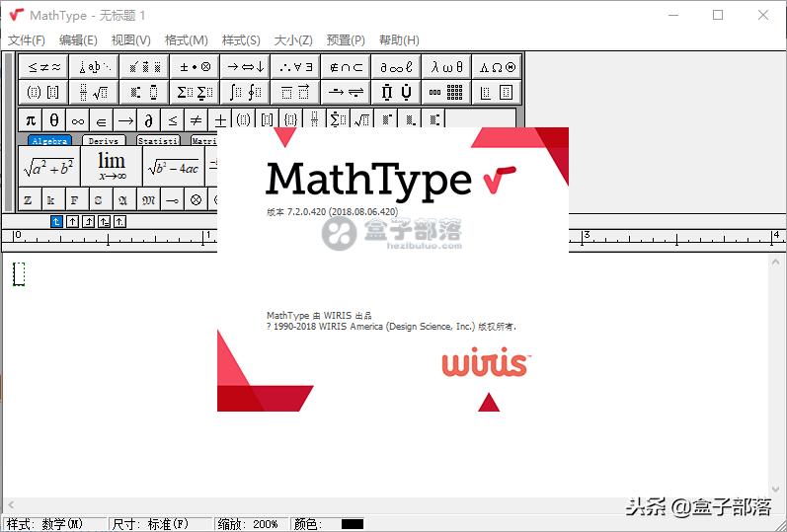Insert the not-equal symbol from small bar
This screenshot has width=787, height=532.
tap(197, 120)
